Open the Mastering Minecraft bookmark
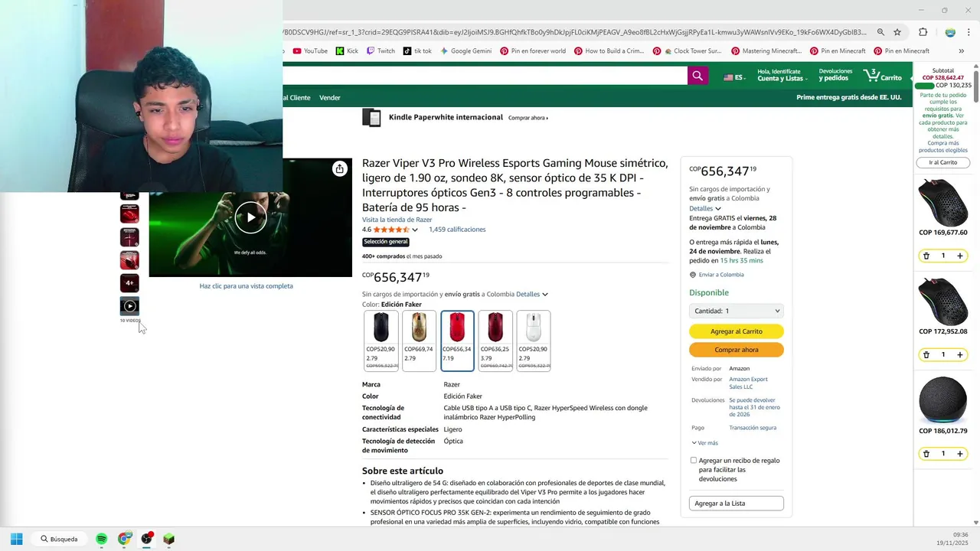Screen dimensions: 980x551 pyautogui.click(x=766, y=51)
